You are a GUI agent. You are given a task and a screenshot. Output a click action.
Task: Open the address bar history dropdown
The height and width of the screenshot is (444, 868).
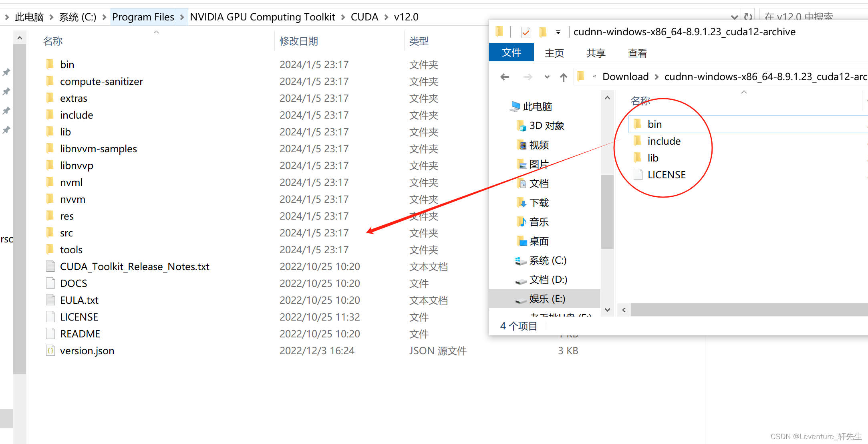[734, 17]
